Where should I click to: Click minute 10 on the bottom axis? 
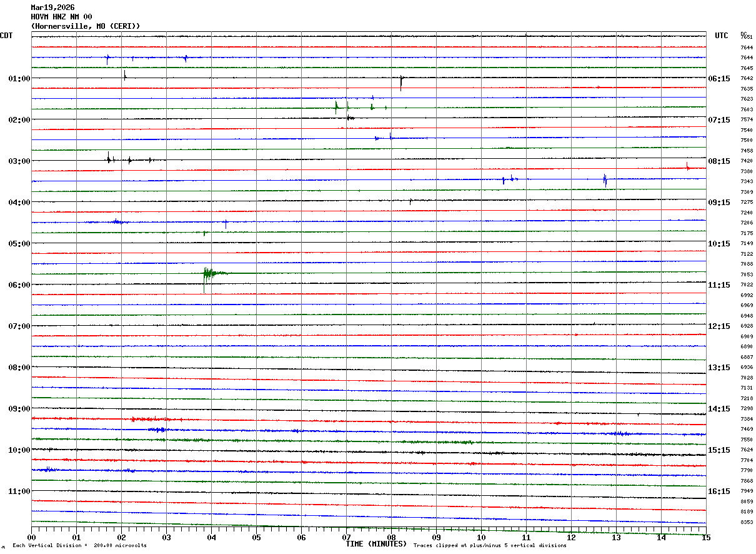click(x=481, y=537)
